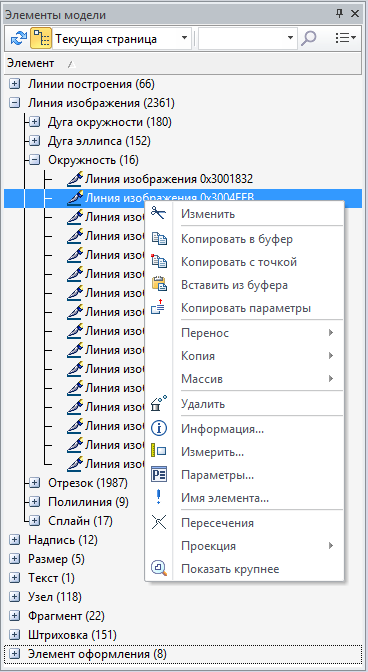Expand 'Полилиния (9)' node
368x672 pixels.
click(x=35, y=502)
